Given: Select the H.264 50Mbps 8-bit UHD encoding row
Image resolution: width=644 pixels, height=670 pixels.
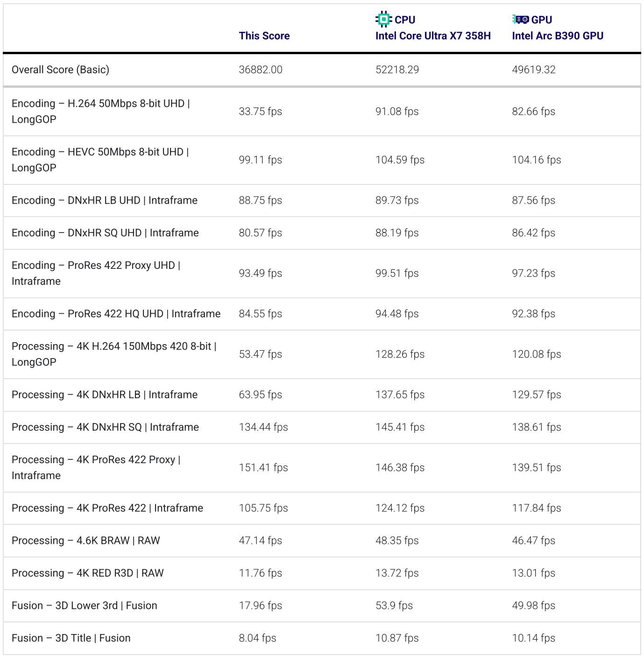Looking at the screenshot, I should 100,111.
